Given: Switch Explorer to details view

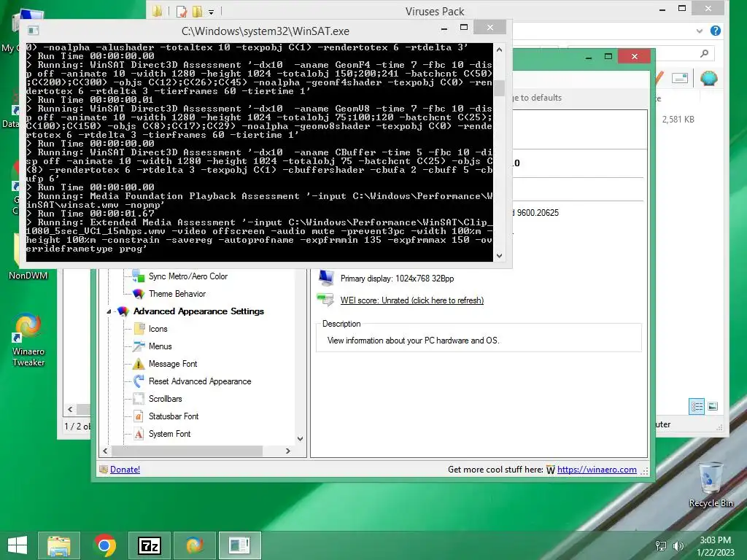Looking at the screenshot, I should (697, 407).
